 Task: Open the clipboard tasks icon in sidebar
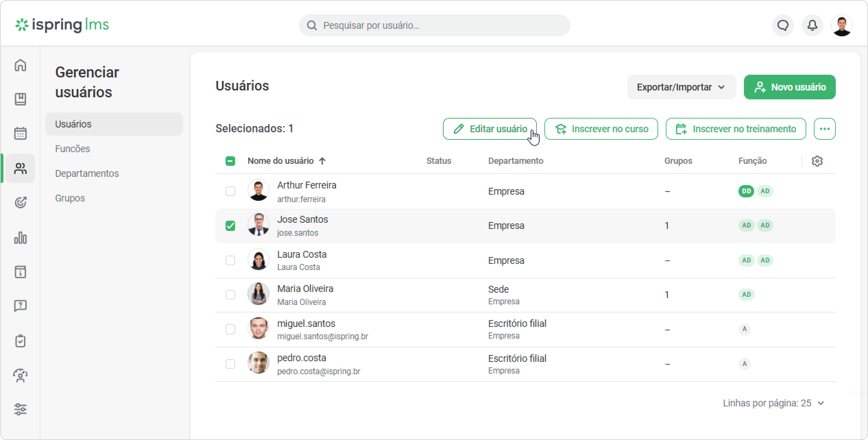[20, 341]
